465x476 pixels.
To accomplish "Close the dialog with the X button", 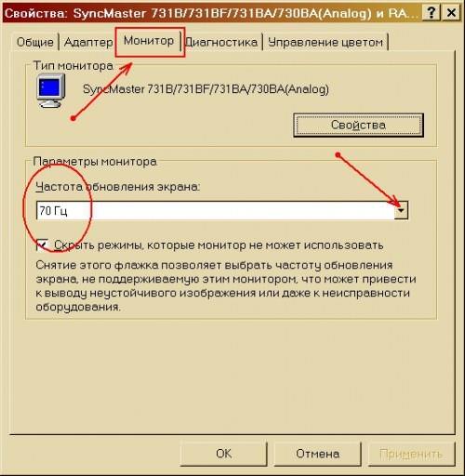I will [451, 13].
